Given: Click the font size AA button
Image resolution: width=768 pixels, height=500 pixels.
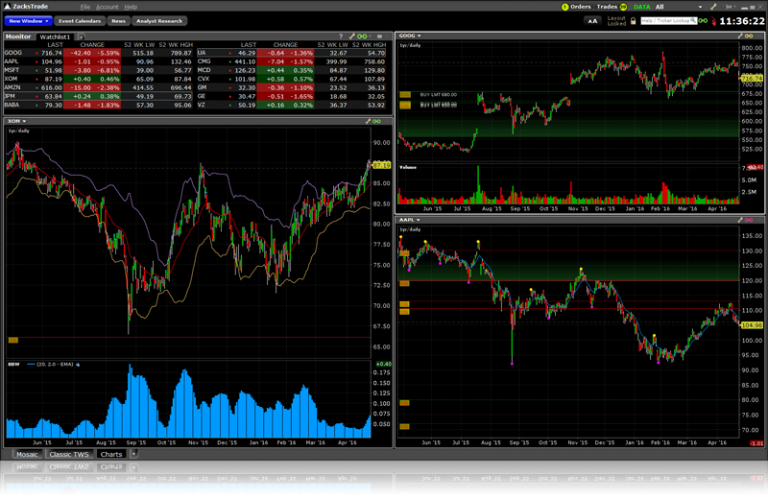Looking at the screenshot, I should pos(593,21).
